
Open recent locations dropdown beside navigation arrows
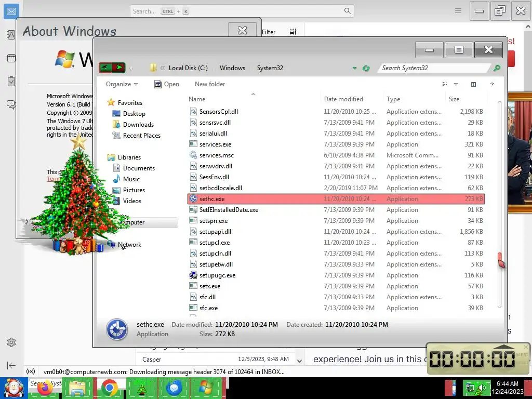(x=131, y=68)
